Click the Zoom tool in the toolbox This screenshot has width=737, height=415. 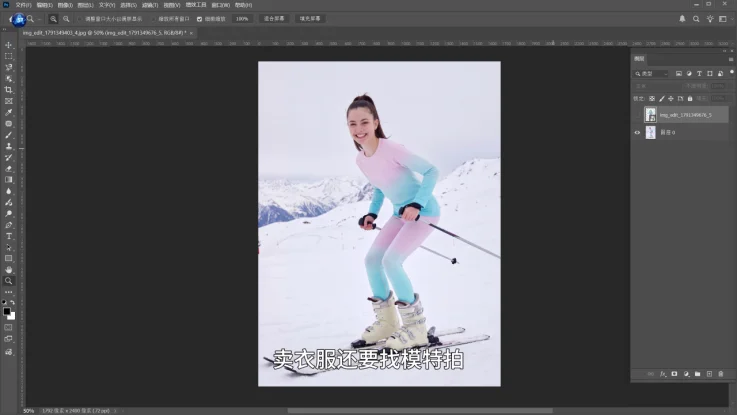[8, 281]
